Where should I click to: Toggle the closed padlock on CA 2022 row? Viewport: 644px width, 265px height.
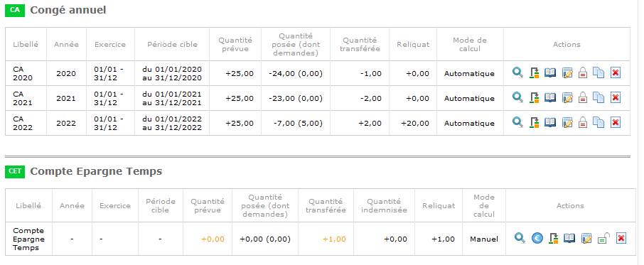583,122
